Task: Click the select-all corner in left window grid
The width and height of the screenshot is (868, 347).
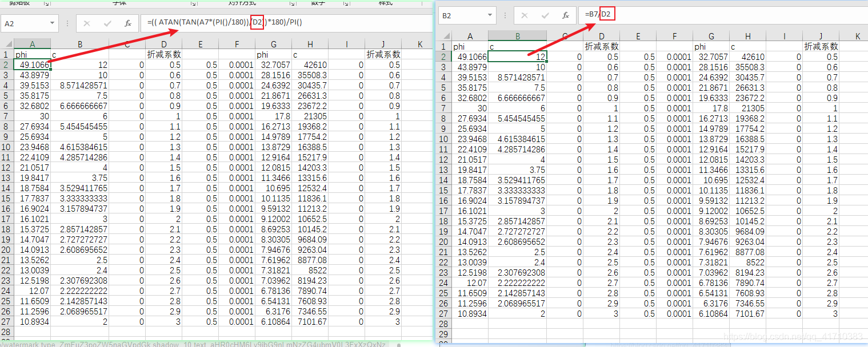Action: tap(7, 44)
